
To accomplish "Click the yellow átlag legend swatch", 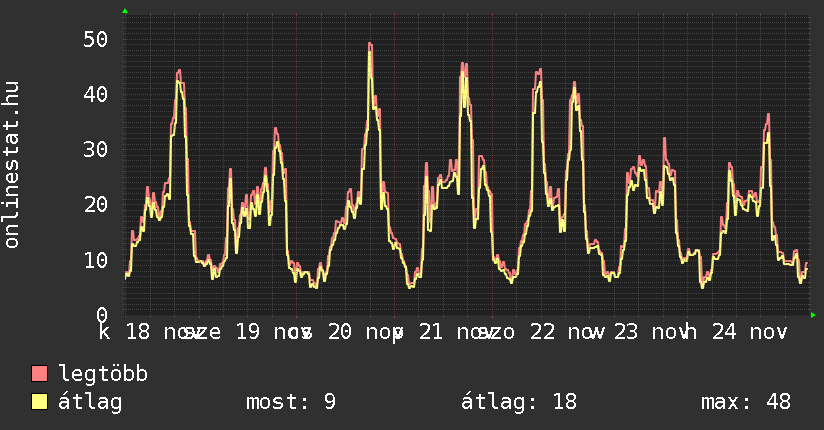I will click(40, 402).
